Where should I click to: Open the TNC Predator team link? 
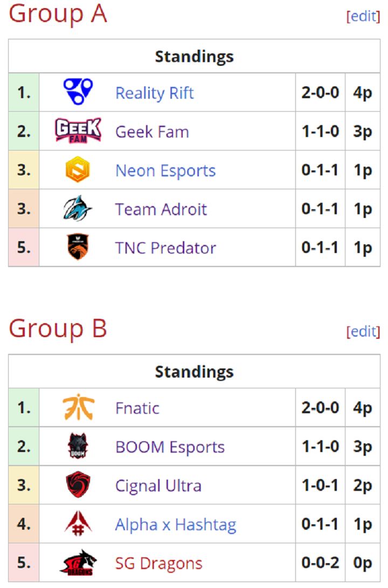165,248
